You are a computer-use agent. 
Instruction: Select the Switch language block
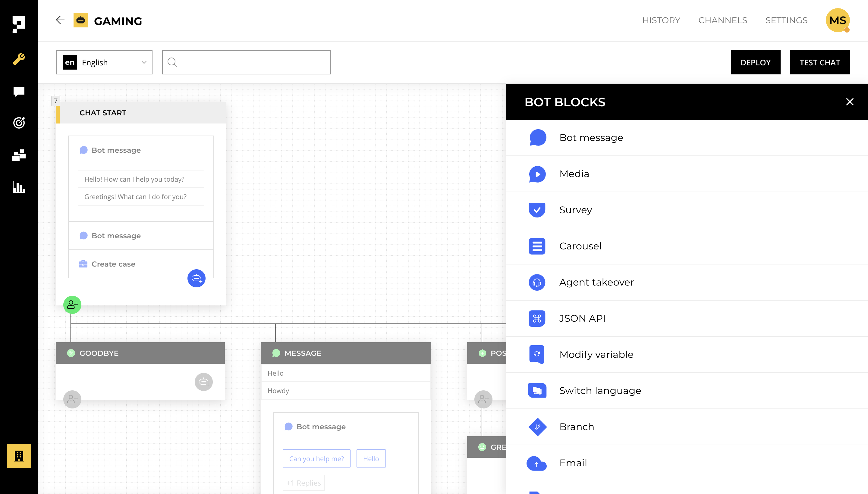pos(600,390)
